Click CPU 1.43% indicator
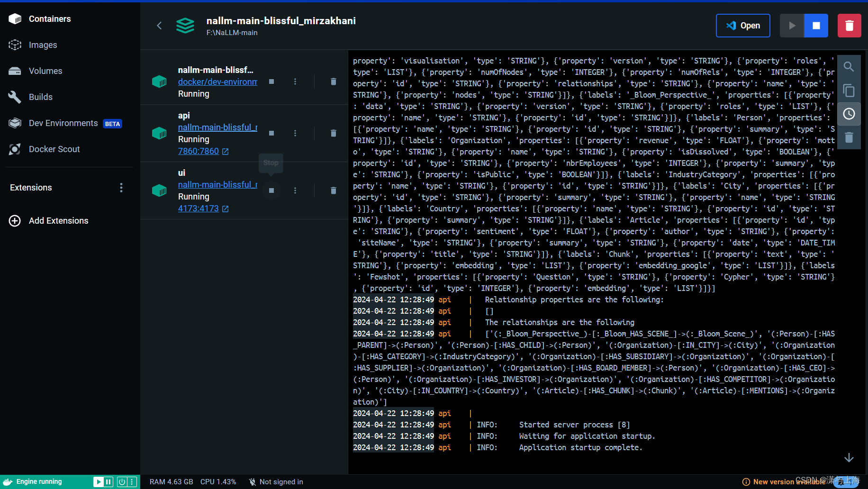Viewport: 868px width, 489px height. tap(218, 482)
